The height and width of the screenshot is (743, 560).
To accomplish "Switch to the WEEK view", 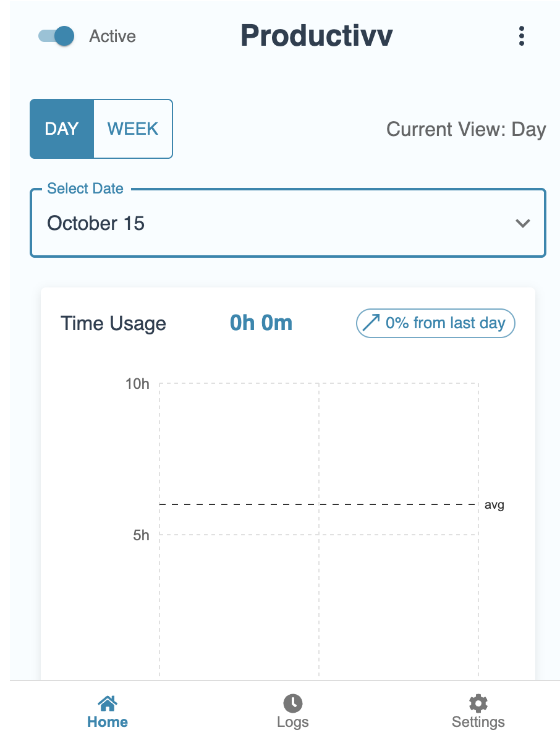I will [133, 129].
